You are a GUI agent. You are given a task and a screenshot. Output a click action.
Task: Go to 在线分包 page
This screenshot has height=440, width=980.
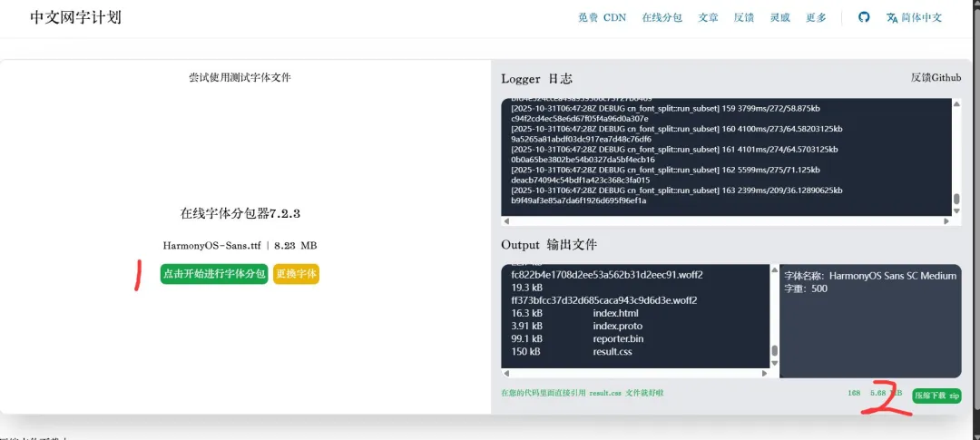(x=661, y=17)
